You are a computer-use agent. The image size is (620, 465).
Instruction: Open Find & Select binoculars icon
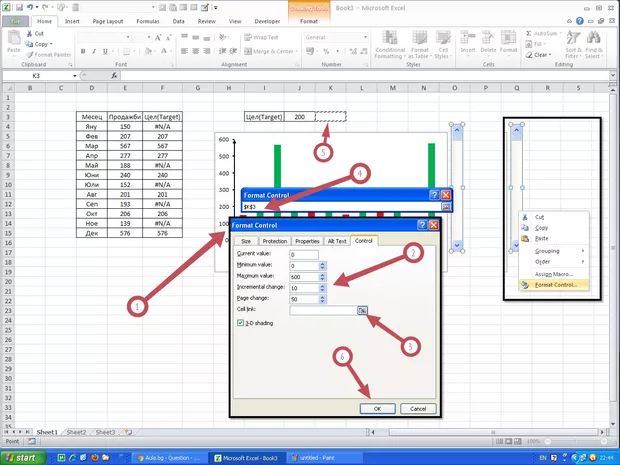click(x=594, y=45)
